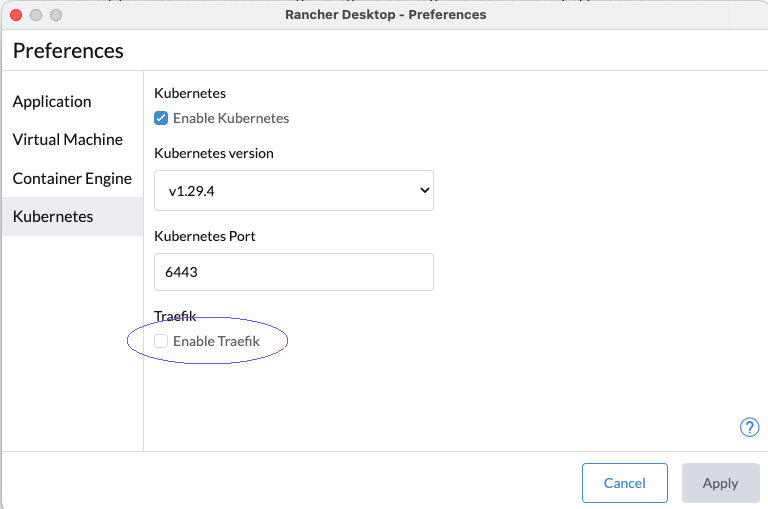Tick the Enable Traefik checkbox

click(x=161, y=341)
